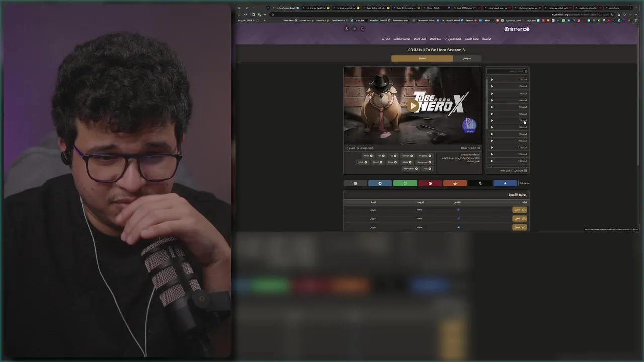This screenshot has width=644, height=362.
Task: Open the home link in site menu
Action: point(487,39)
